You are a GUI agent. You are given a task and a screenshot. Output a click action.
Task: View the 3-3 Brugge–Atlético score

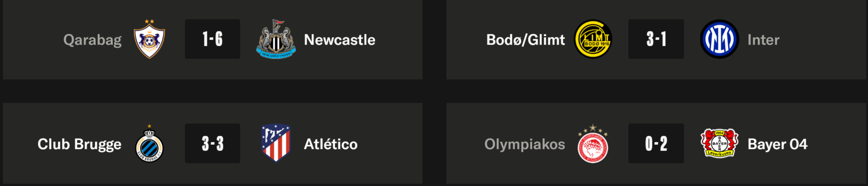[212, 144]
